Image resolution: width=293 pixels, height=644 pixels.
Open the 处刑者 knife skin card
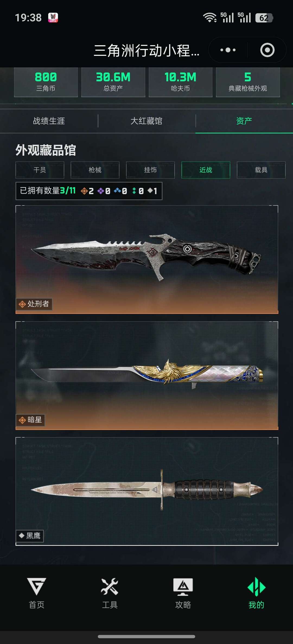tap(147, 259)
